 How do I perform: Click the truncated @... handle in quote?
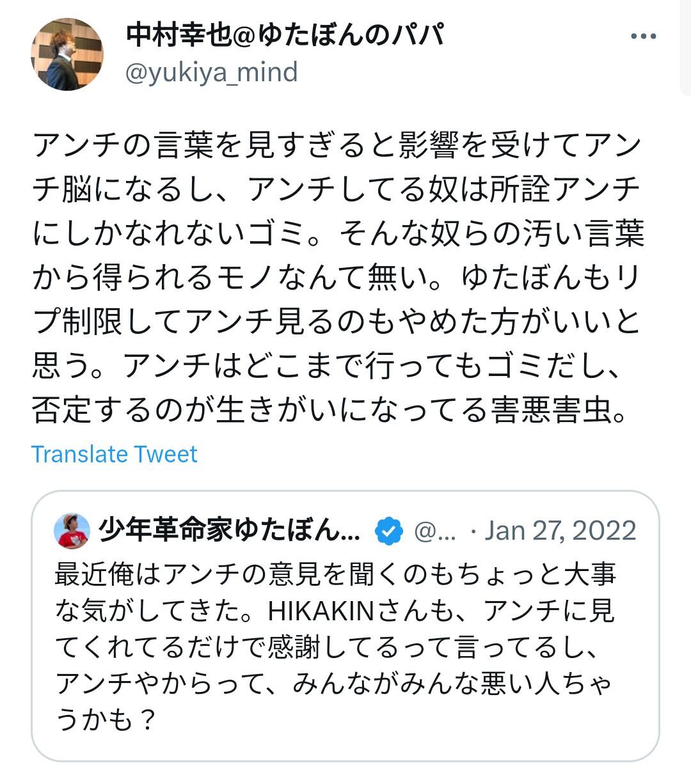pos(435,532)
